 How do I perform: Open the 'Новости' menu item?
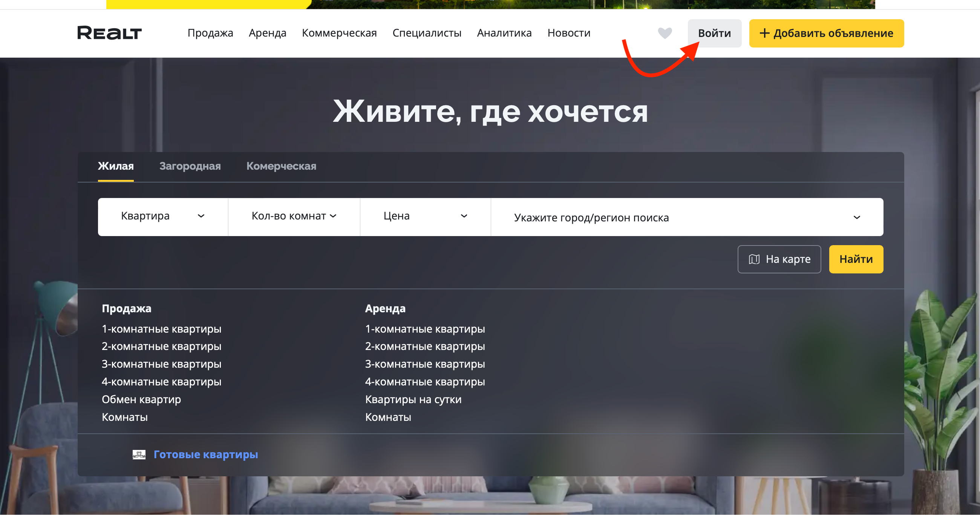click(x=569, y=33)
